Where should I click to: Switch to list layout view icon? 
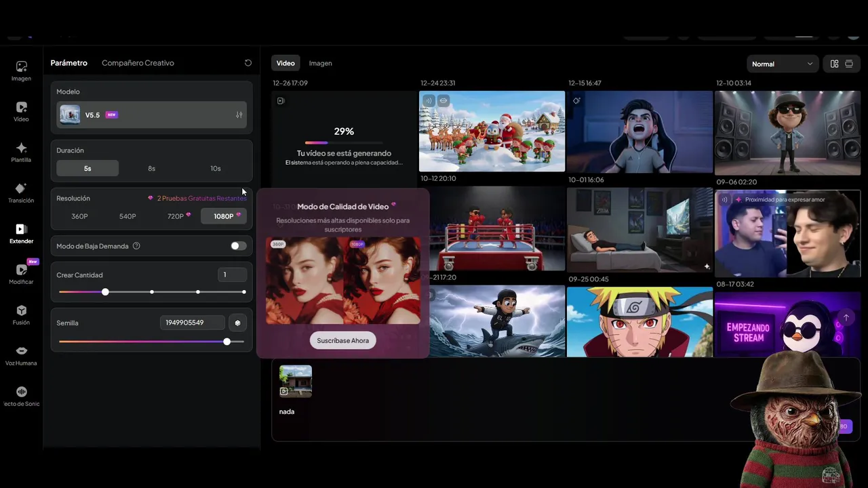pyautogui.click(x=849, y=64)
